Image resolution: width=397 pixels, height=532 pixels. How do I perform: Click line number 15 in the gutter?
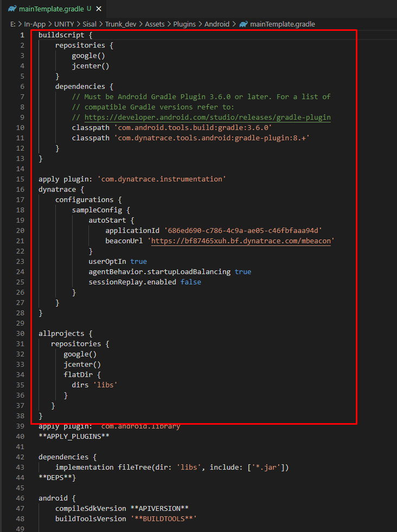click(x=21, y=179)
